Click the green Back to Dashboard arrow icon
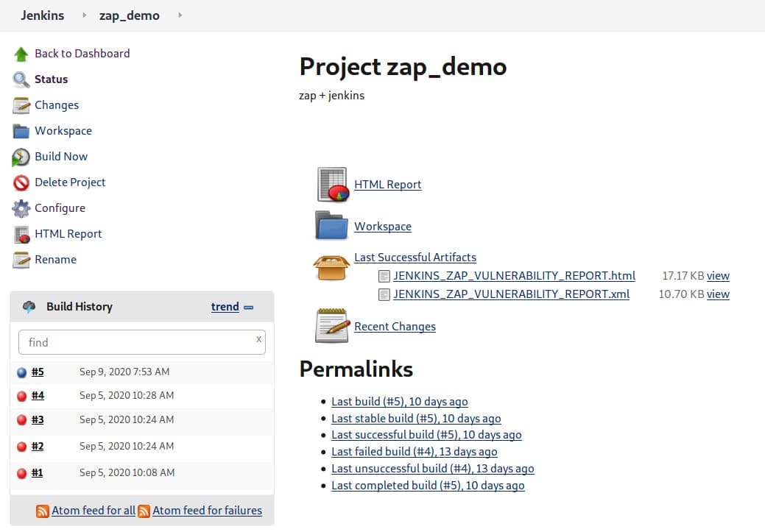Image resolution: width=765 pixels, height=532 pixels. point(21,54)
